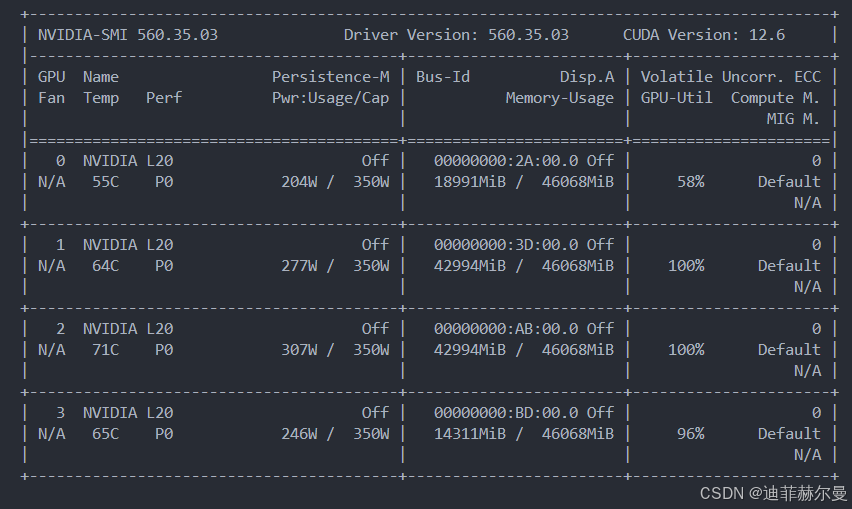Select bus id 00000000:2A:00.0
Image resolution: width=852 pixels, height=509 pixels.
coord(506,161)
